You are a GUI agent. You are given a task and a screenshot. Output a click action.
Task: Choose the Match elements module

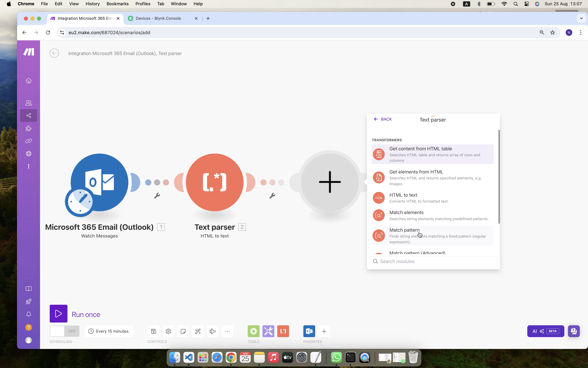pyautogui.click(x=432, y=215)
